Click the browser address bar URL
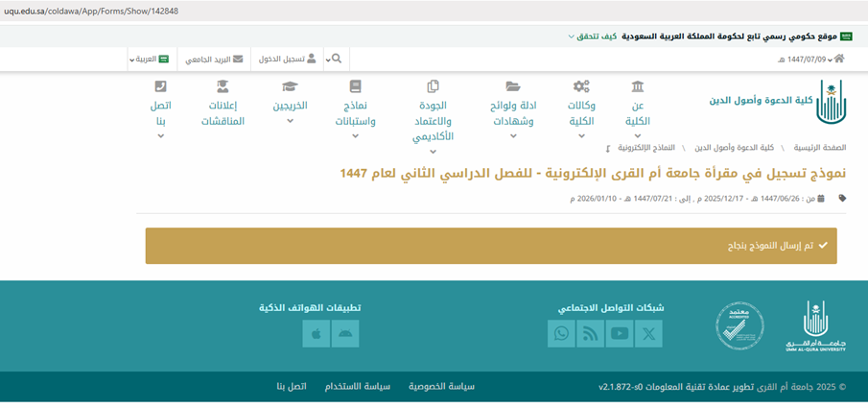Viewport: 868px width, 408px height. tap(91, 11)
